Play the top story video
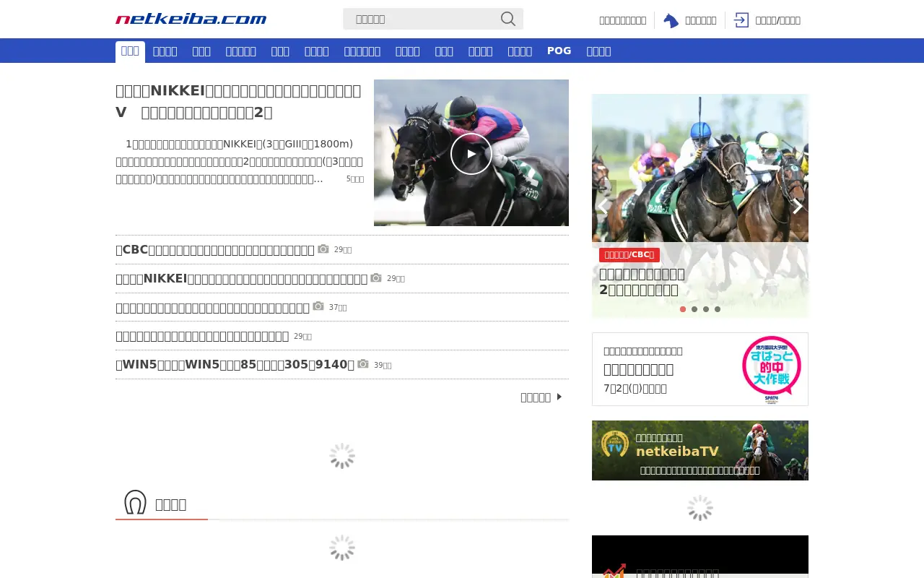Viewport: 924px width, 578px height. pos(471,153)
